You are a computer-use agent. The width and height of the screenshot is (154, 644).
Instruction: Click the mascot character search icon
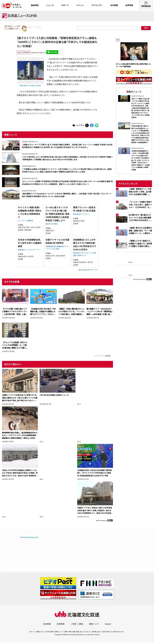coord(24,28)
